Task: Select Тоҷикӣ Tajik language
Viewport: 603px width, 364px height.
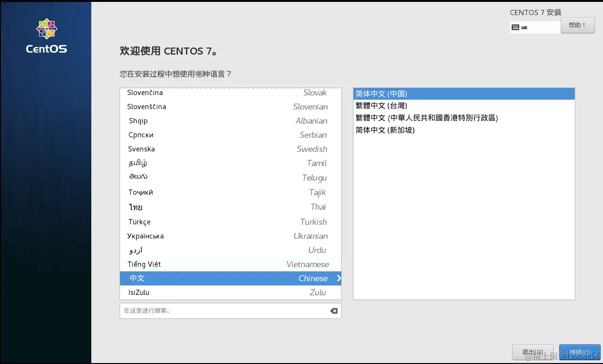Action: [x=231, y=192]
